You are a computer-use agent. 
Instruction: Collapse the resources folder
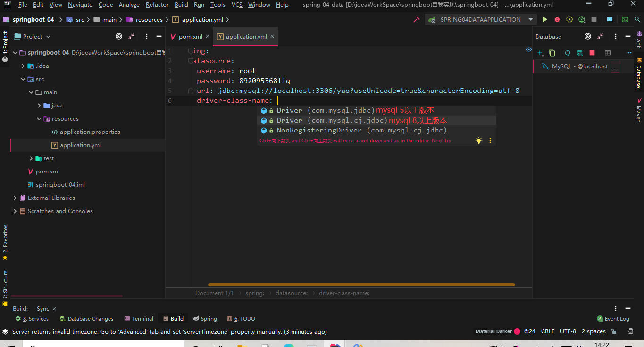tap(39, 119)
